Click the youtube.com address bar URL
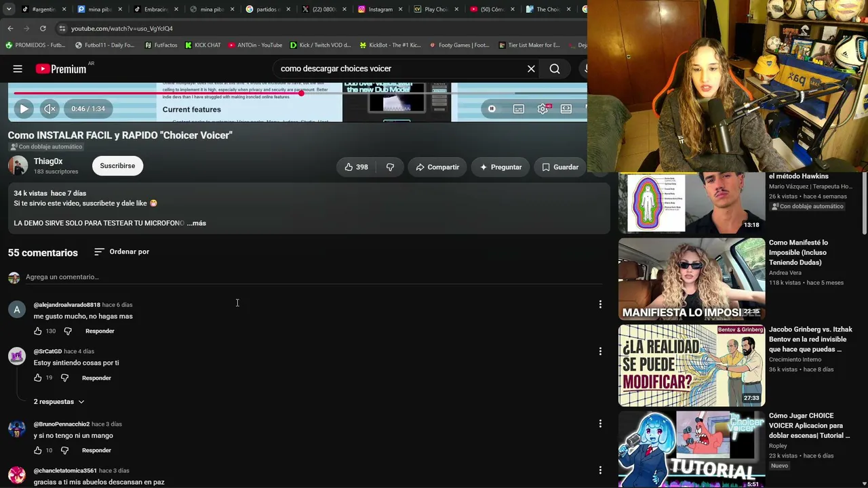The height and width of the screenshot is (488, 868). [x=122, y=28]
